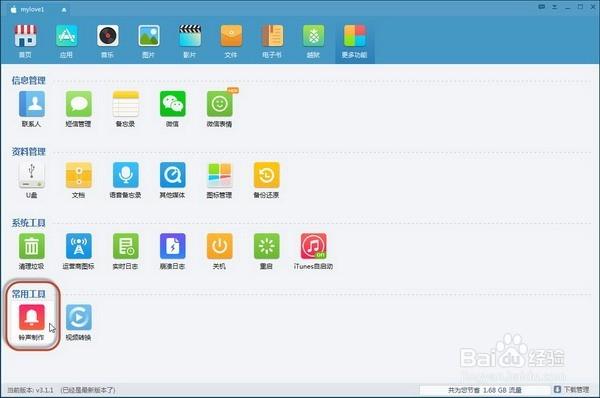Open 联系人 contacts manager
Viewport: 600px width, 398px height.
tap(31, 109)
